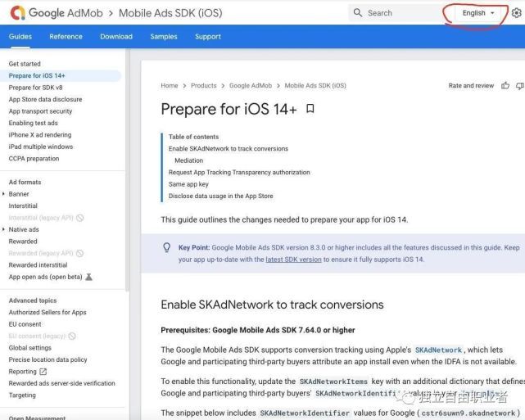The width and height of the screenshot is (525, 420).
Task: Open Targeting page in sidebar
Action: click(22, 395)
